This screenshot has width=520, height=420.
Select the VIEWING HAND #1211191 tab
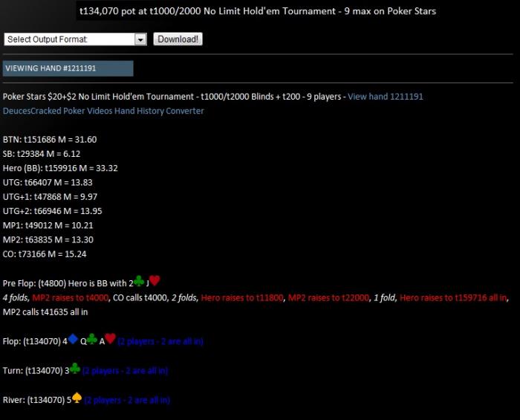tap(68, 68)
